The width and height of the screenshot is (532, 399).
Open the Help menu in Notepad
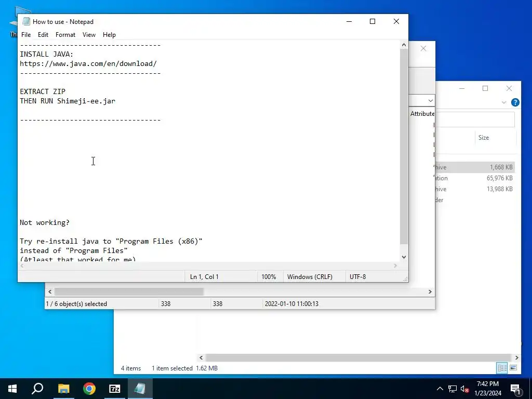coord(109,35)
